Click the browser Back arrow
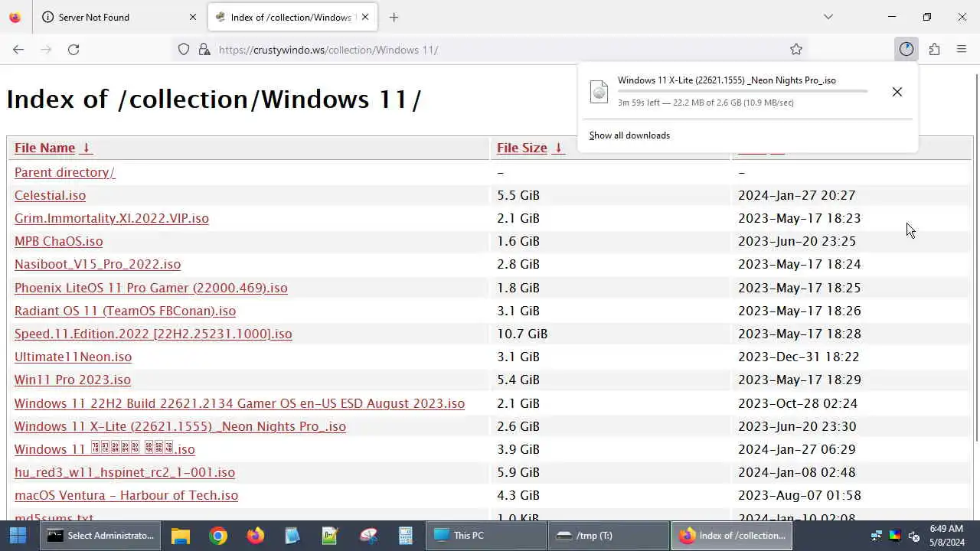The width and height of the screenshot is (980, 551). 18,49
